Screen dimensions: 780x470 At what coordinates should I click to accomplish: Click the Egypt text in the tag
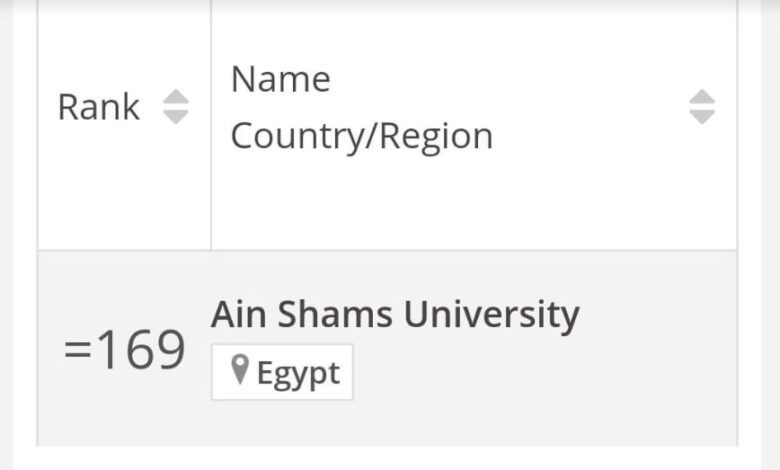(298, 373)
